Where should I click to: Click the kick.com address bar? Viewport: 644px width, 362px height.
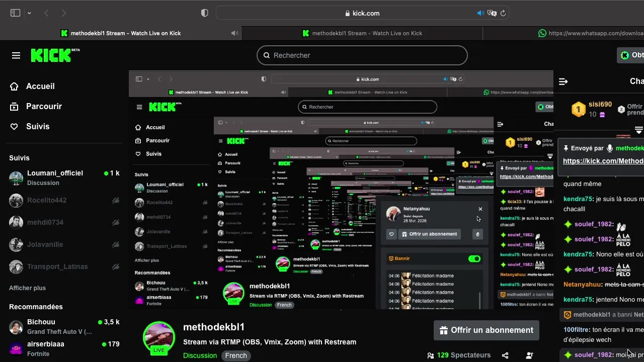click(x=362, y=13)
